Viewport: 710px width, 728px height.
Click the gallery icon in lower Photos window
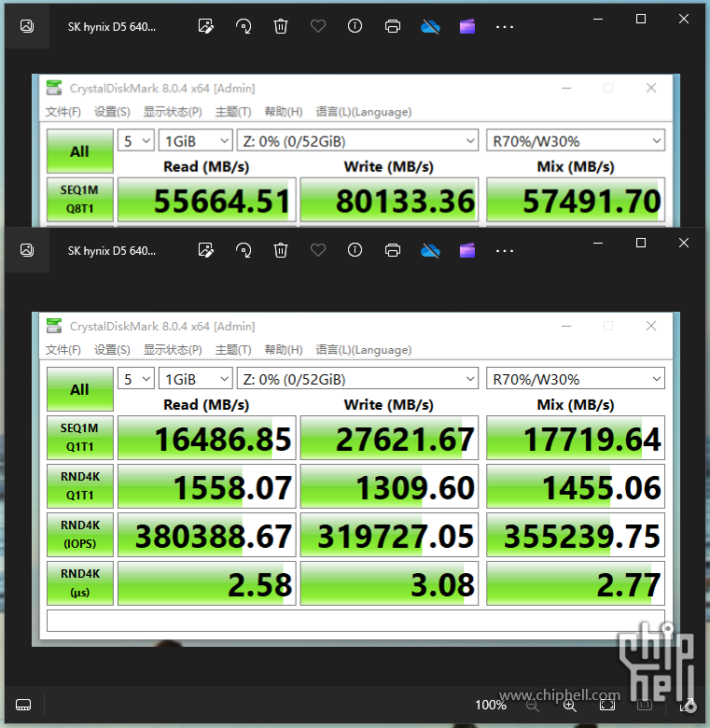[x=27, y=250]
